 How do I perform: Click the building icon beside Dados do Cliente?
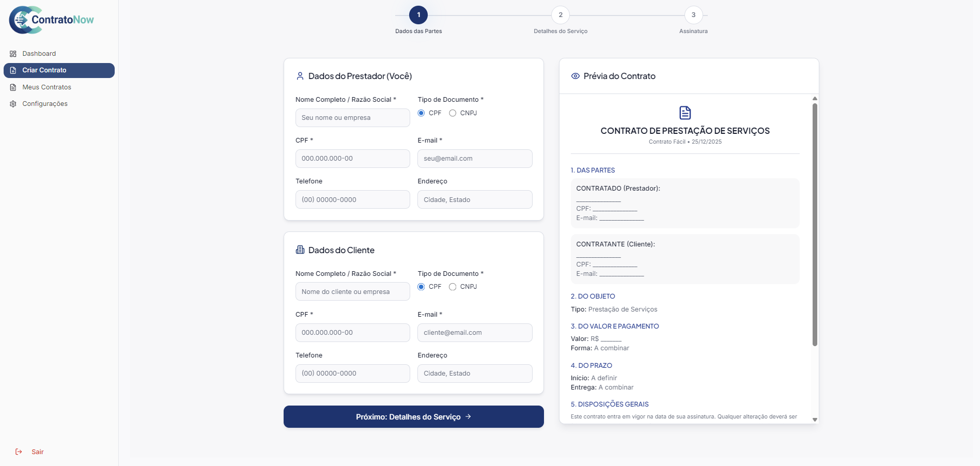300,250
